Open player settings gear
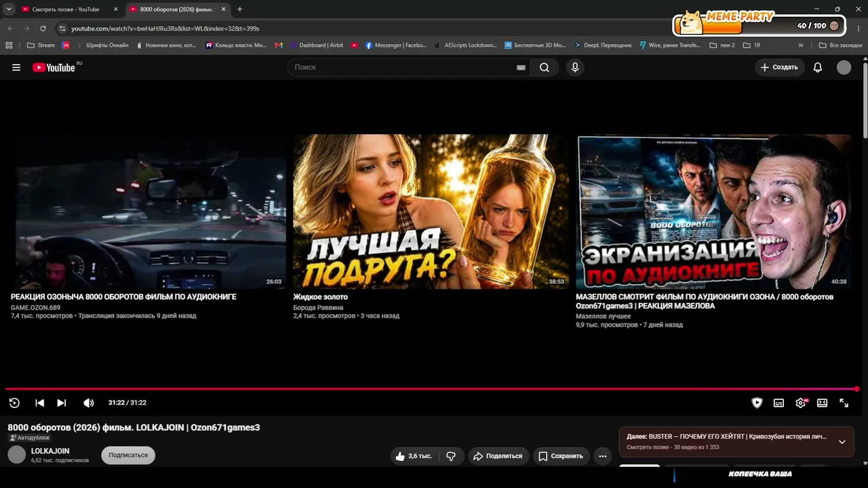 tap(801, 403)
